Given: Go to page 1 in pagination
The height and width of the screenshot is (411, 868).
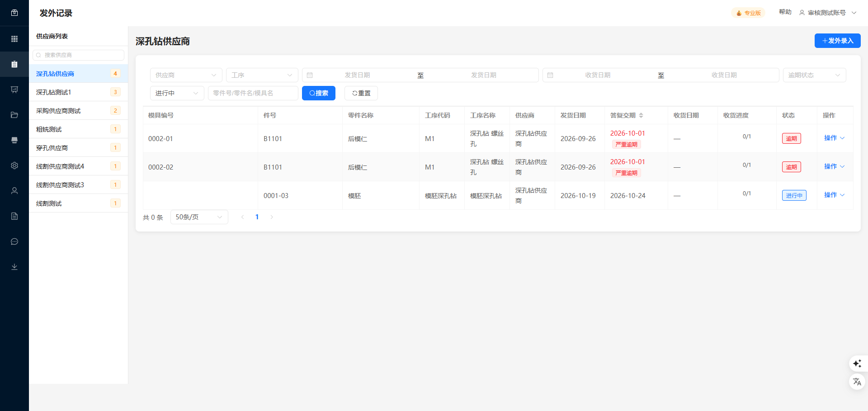Looking at the screenshot, I should (x=257, y=217).
